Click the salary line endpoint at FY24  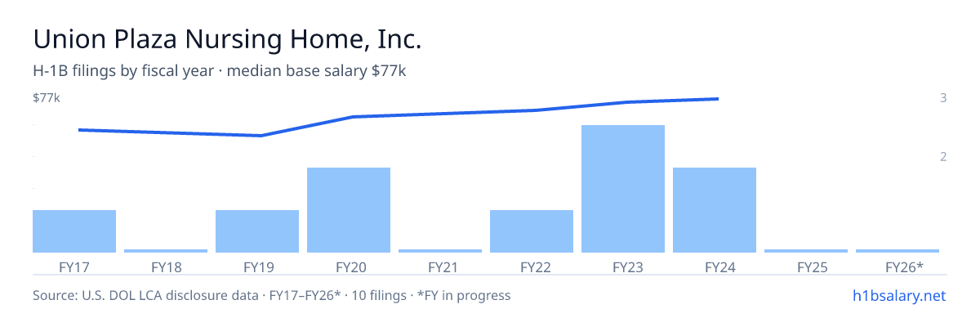pyautogui.click(x=717, y=99)
